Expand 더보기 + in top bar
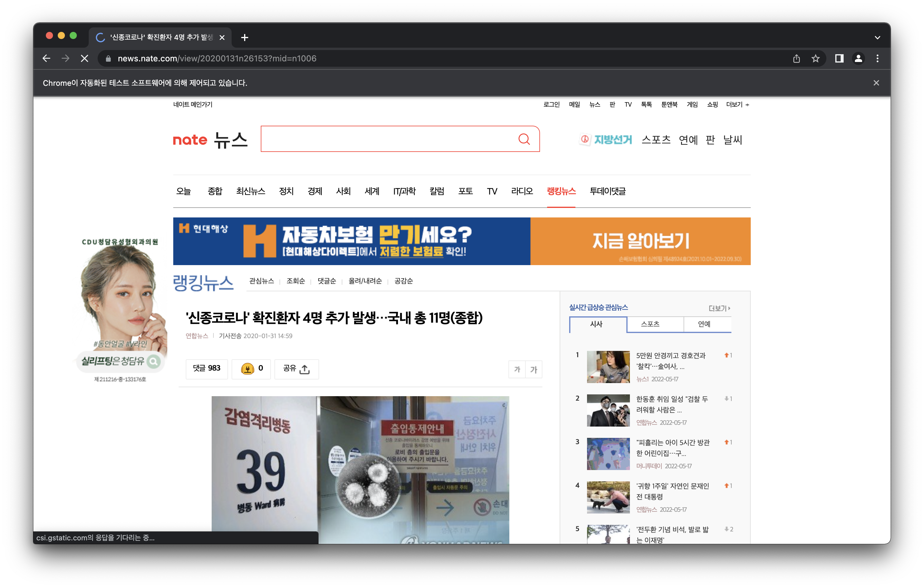The width and height of the screenshot is (924, 588). (738, 105)
